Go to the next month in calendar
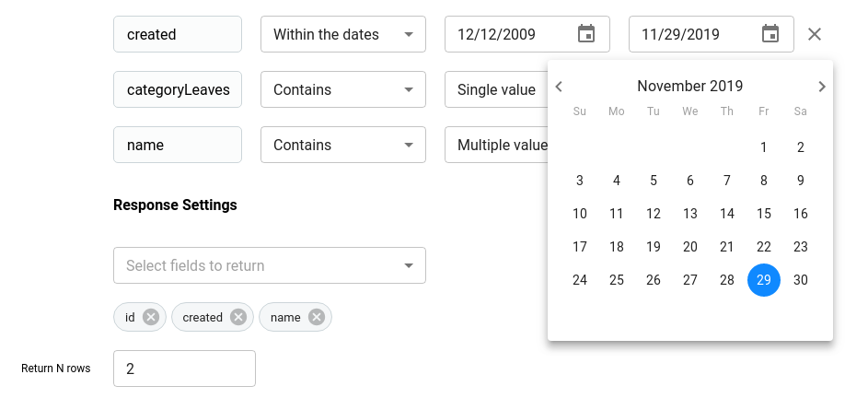868x398 pixels. tap(822, 87)
